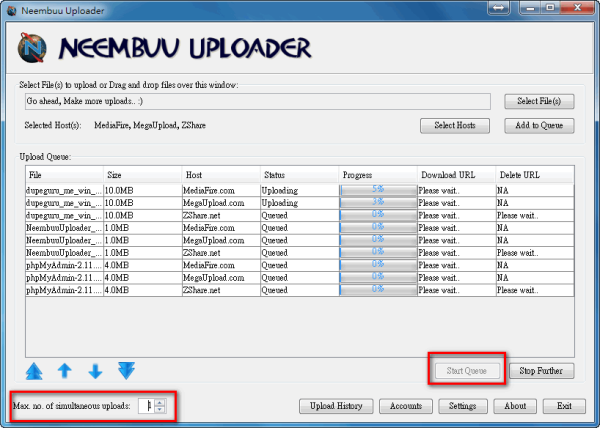600x428 pixels.
Task: Open the Select Hosts dialog
Action: click(x=455, y=125)
